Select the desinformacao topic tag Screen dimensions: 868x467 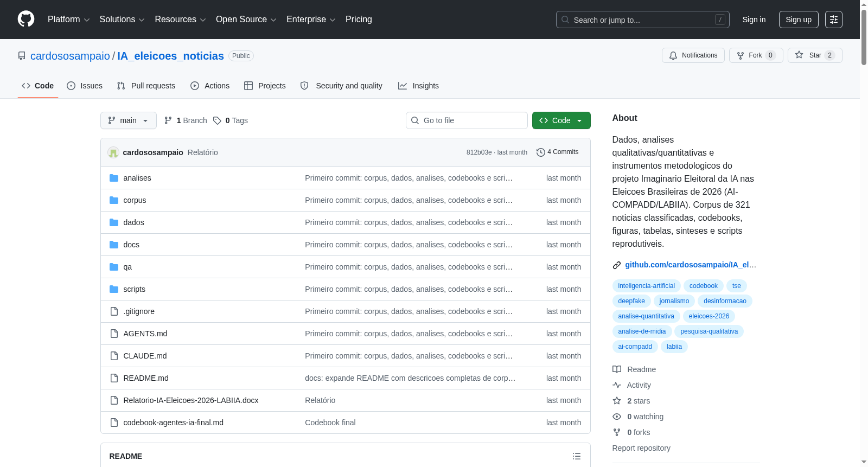(725, 301)
